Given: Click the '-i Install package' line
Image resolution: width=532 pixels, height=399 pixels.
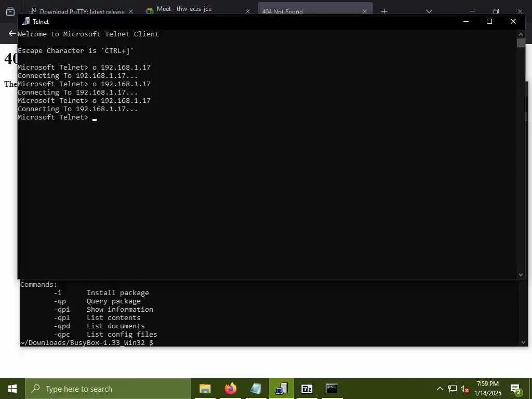Looking at the screenshot, I should 101,293.
